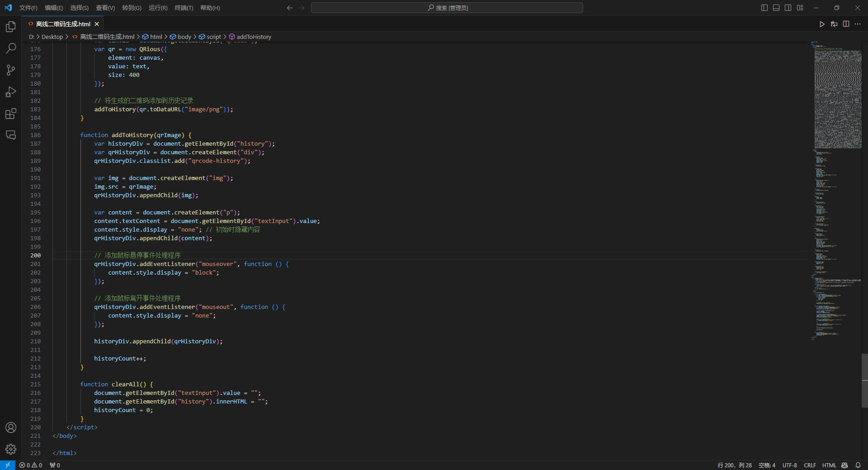Open the 运行(R) menu
This screenshot has width=868, height=470.
tap(158, 8)
